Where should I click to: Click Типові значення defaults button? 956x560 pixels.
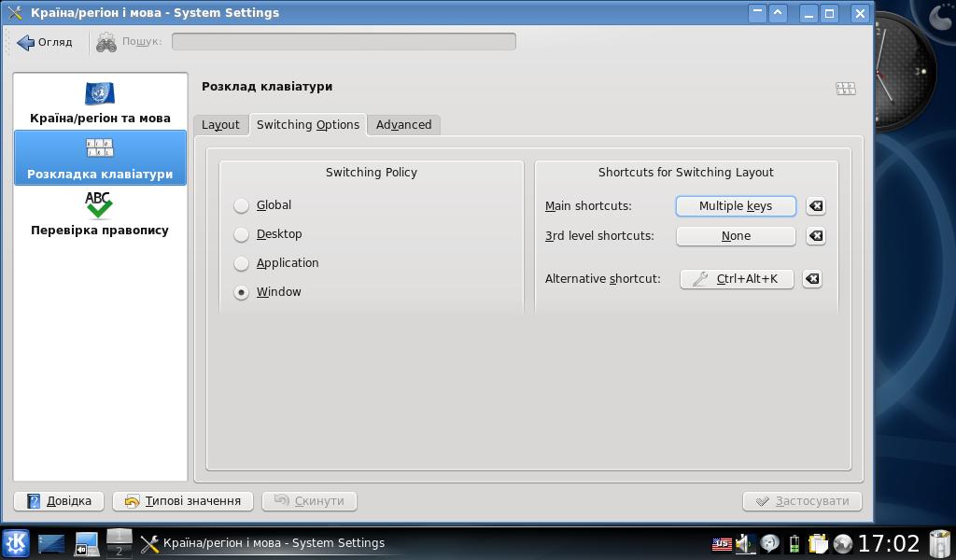[x=183, y=501]
